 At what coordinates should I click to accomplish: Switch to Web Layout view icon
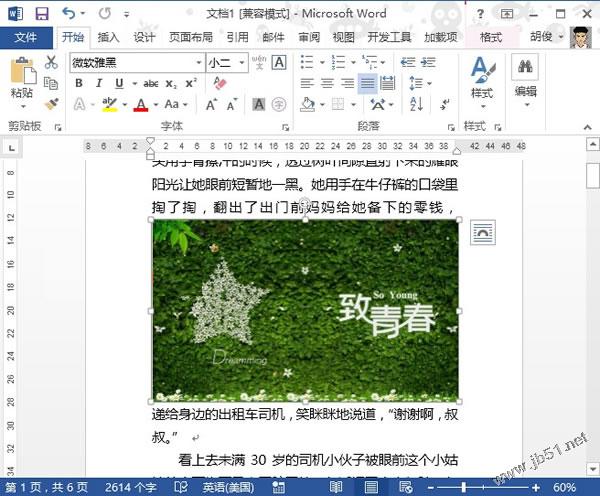pyautogui.click(x=406, y=487)
